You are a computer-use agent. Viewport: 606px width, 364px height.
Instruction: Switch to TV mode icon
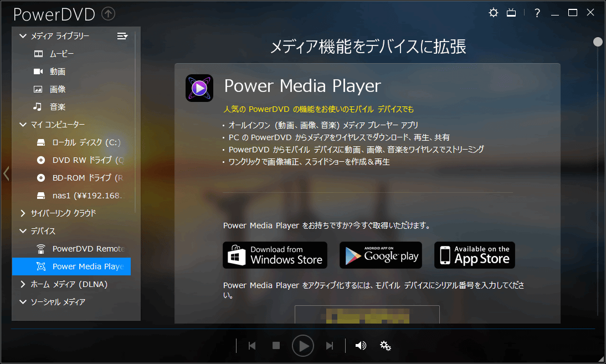click(511, 13)
